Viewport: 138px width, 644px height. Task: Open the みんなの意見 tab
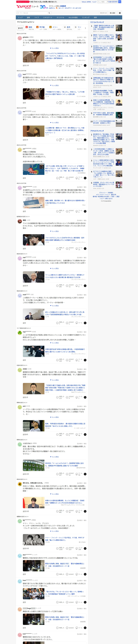(73, 17)
